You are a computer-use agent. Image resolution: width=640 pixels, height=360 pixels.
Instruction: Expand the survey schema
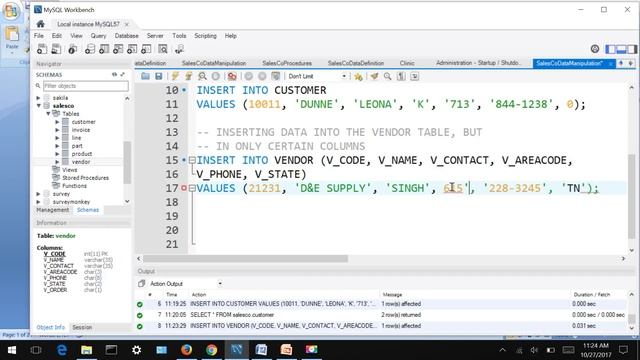(38, 194)
